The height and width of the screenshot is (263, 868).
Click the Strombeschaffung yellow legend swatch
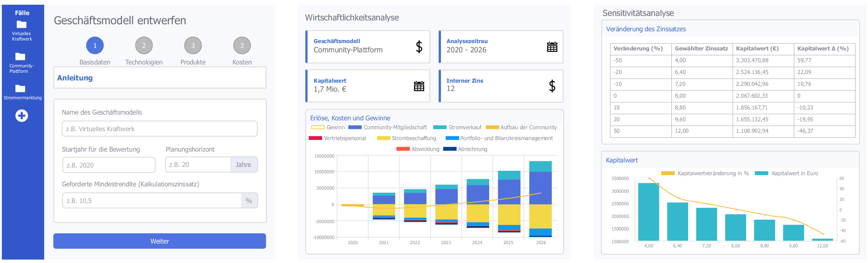click(383, 139)
